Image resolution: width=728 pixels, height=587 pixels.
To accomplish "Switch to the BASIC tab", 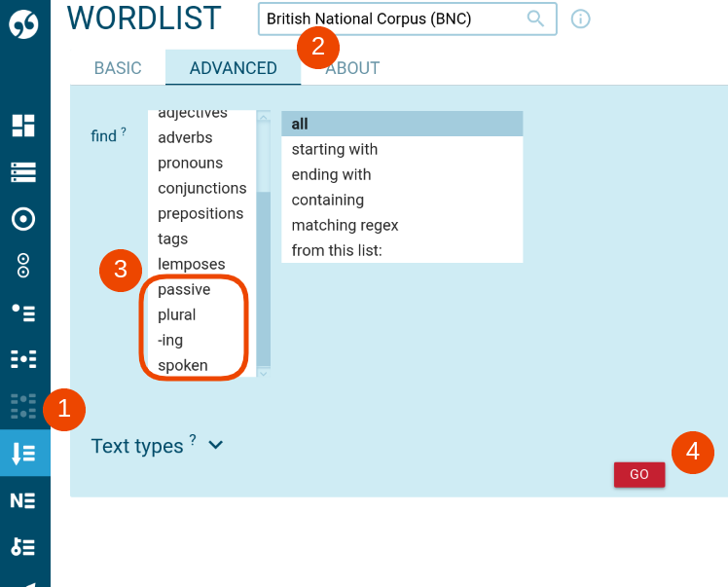I will tap(118, 68).
